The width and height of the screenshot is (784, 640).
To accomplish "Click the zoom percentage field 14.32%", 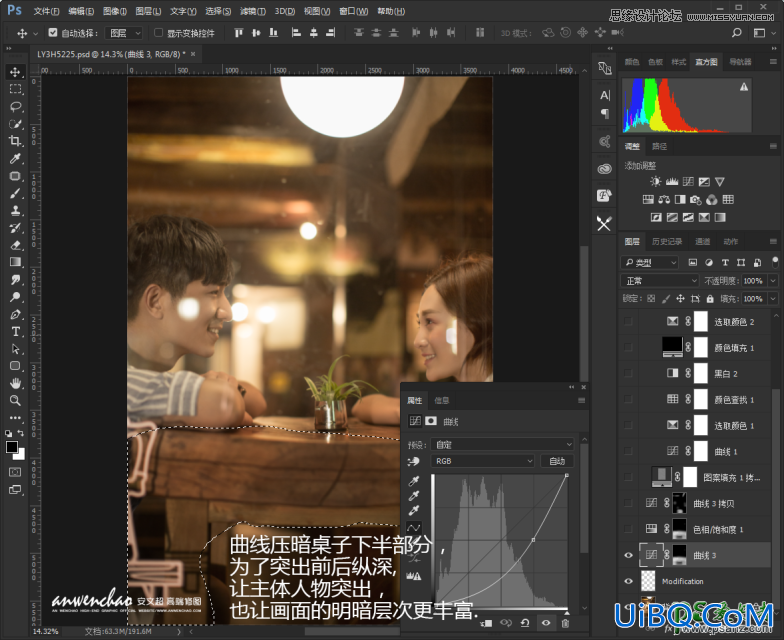I will pyautogui.click(x=45, y=631).
